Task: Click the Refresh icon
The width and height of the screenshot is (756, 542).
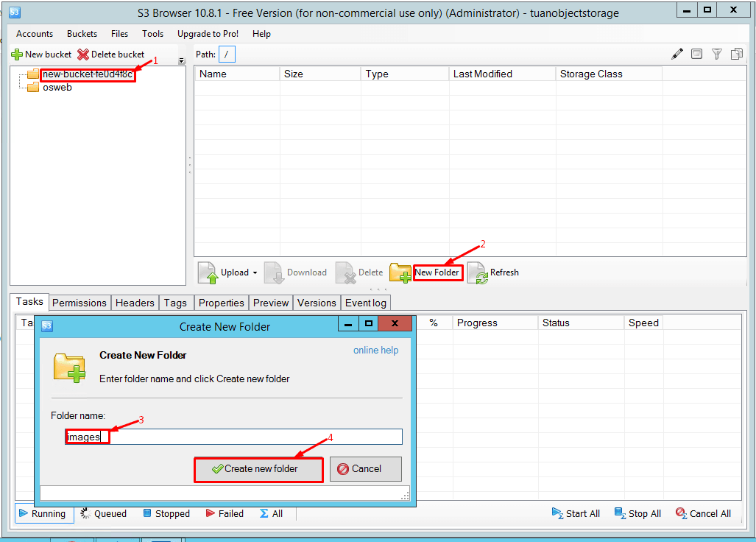Action: click(478, 273)
